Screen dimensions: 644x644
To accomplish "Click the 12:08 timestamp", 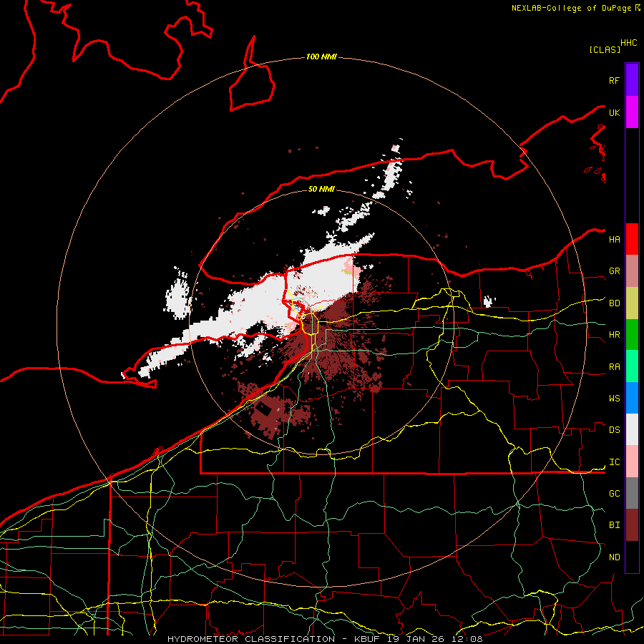I will 469,639.
